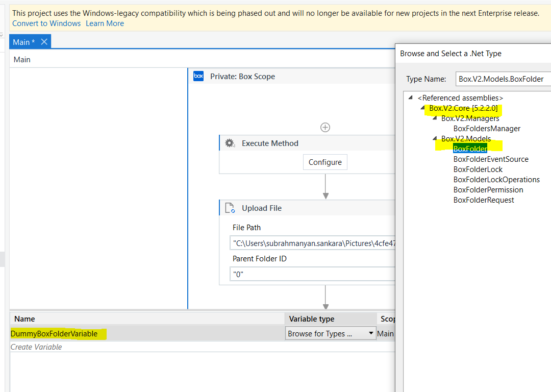Select BoxFolderRequest in the type tree
This screenshot has height=392, width=551.
[484, 200]
